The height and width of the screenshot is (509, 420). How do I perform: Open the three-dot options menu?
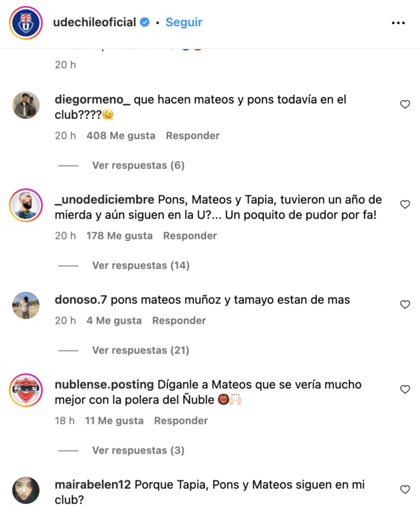(398, 23)
